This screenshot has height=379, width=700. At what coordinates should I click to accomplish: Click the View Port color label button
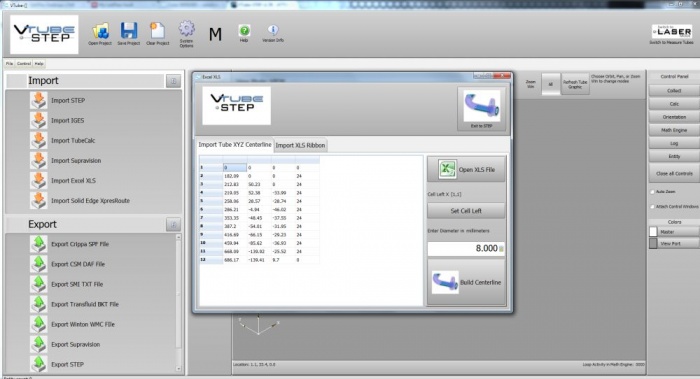coord(679,244)
